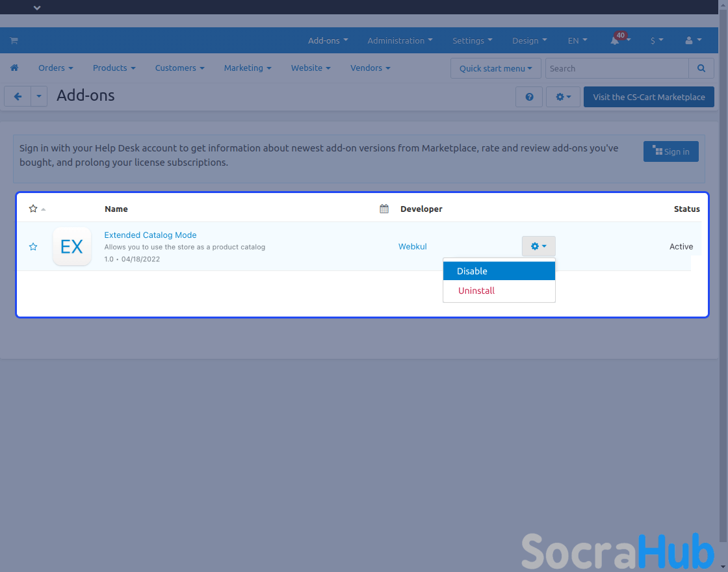
Task: Collapse the top panel chevron arrow
Action: pos(37,7)
